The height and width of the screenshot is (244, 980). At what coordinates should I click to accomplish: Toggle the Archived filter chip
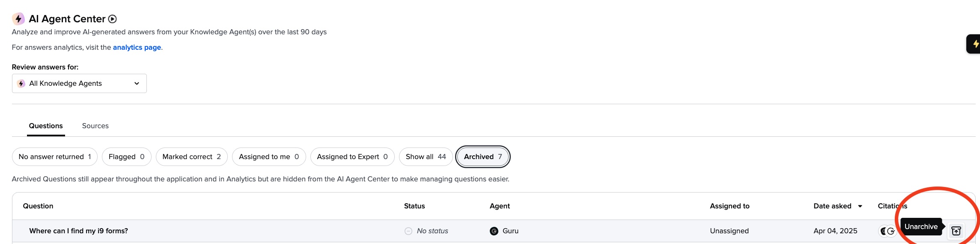coord(483,157)
